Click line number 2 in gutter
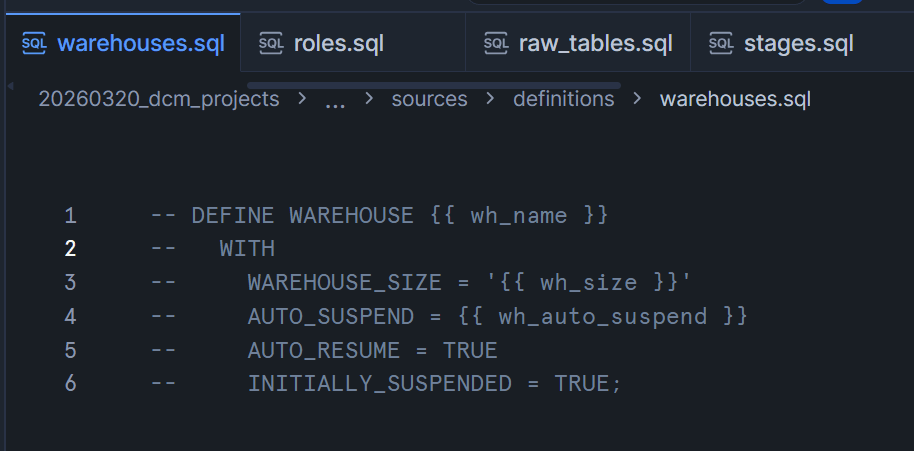This screenshot has height=451, width=914. point(71,249)
